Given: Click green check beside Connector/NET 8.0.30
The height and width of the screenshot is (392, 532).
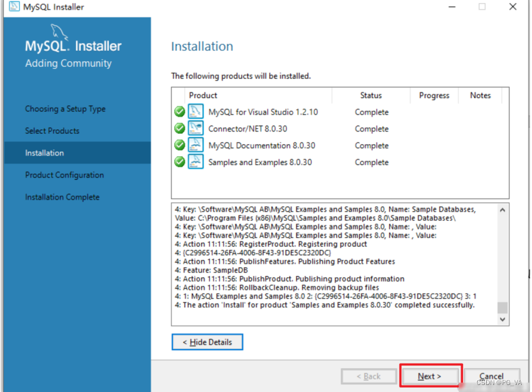Looking at the screenshot, I should click(x=179, y=128).
